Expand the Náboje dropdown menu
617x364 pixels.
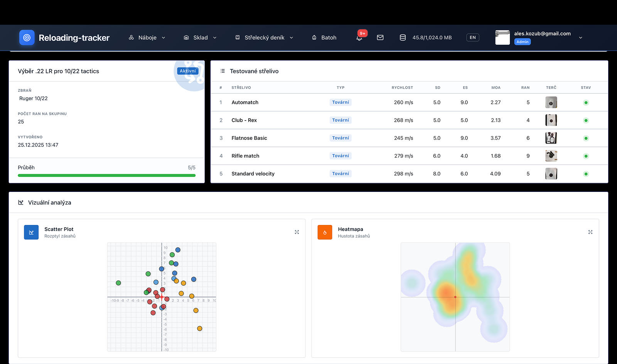[x=147, y=38]
